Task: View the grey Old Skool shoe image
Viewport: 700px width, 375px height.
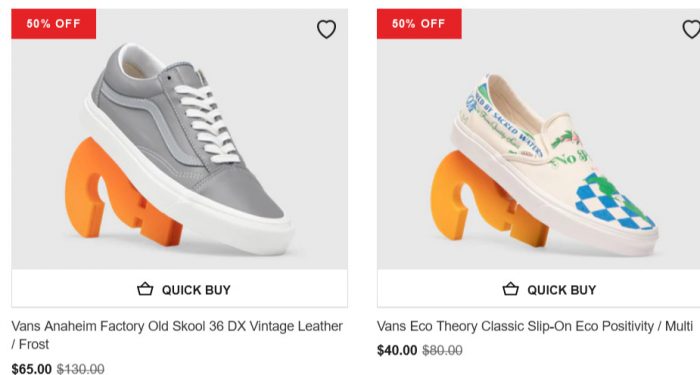Action: pyautogui.click(x=188, y=147)
